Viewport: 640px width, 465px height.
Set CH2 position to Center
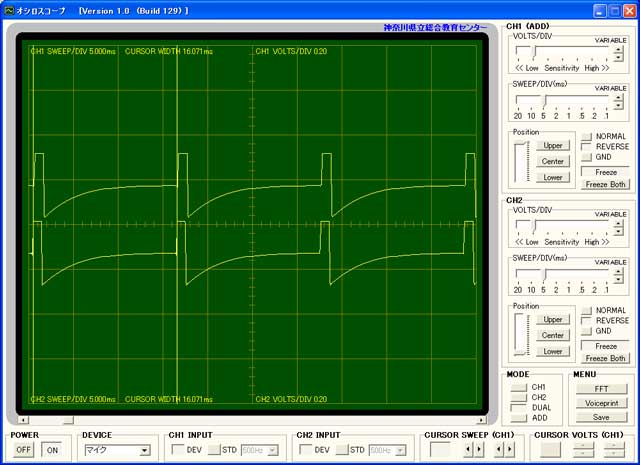pos(553,335)
